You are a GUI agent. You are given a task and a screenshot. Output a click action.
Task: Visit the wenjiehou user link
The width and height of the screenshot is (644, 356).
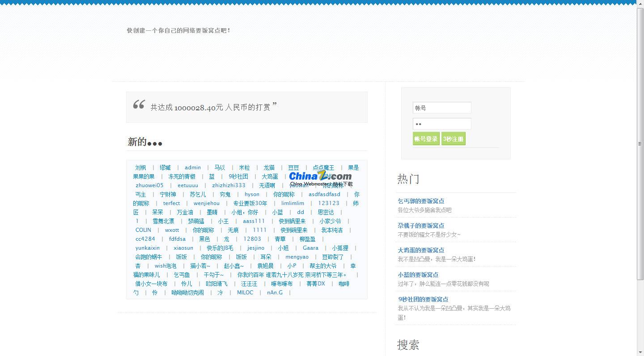click(x=207, y=203)
